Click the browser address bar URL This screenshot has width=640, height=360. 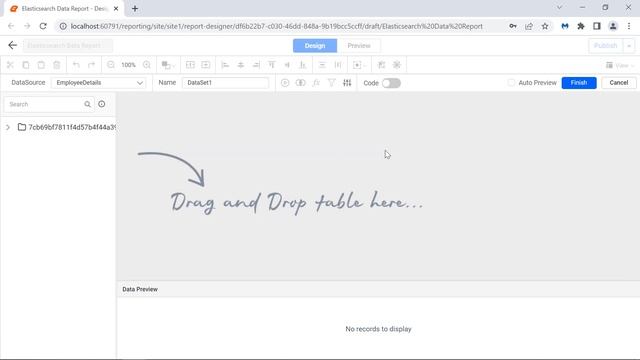[x=276, y=26]
